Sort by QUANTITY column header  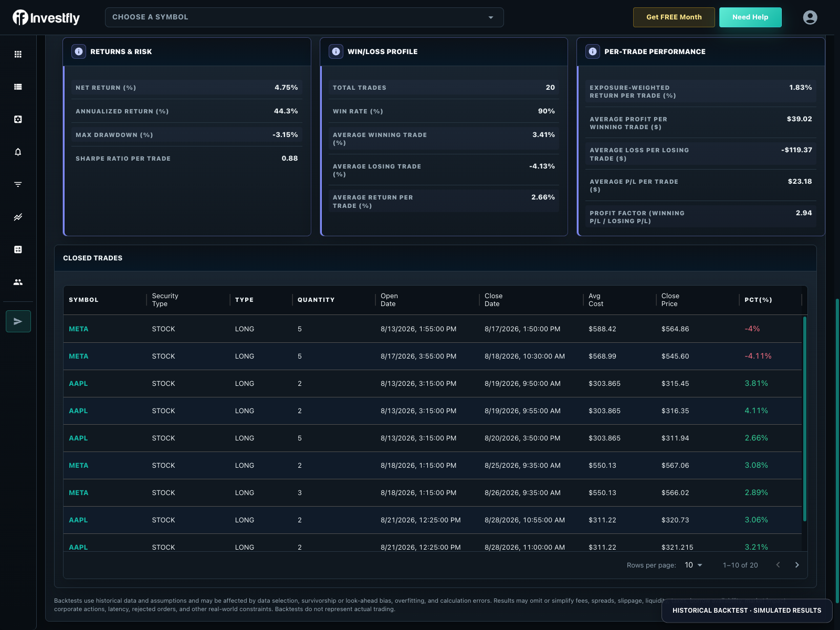pyautogui.click(x=316, y=300)
